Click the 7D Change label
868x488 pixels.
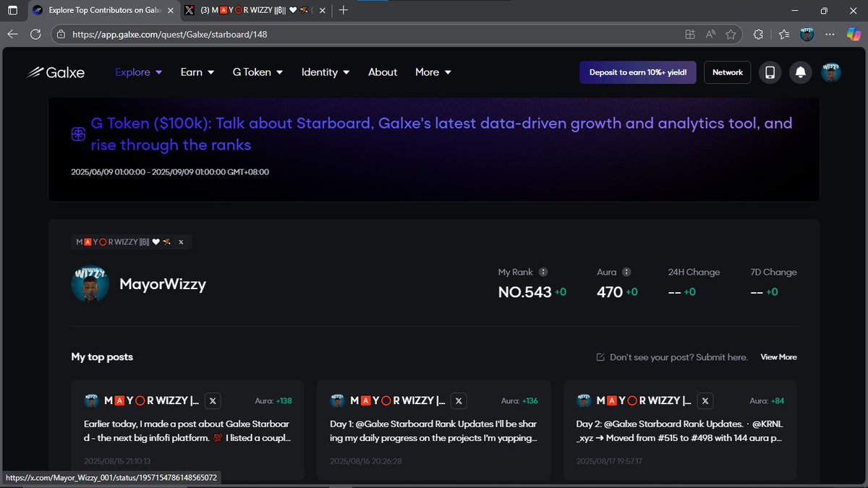[773, 273]
